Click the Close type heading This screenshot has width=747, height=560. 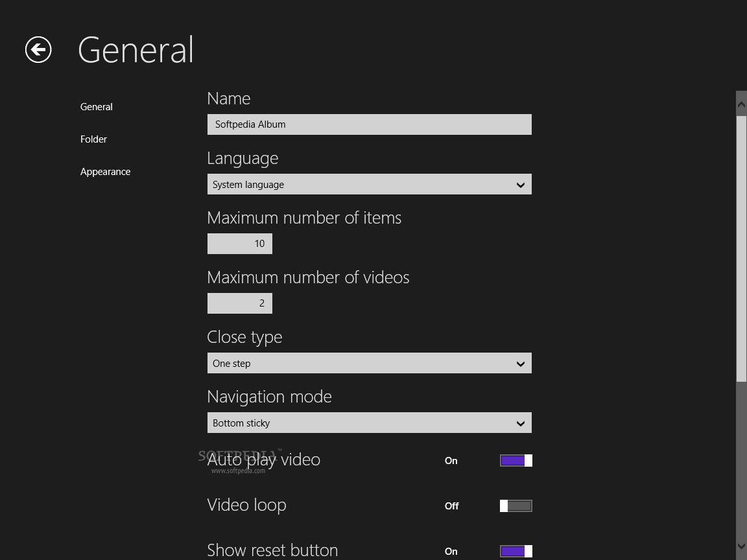[x=244, y=337]
